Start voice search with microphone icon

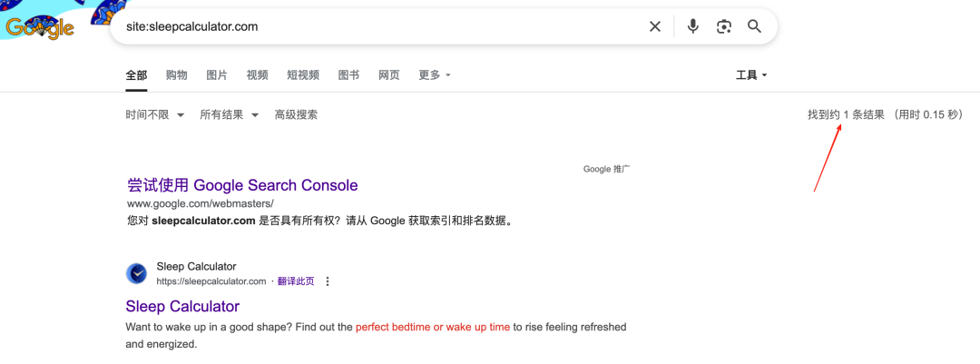(692, 26)
